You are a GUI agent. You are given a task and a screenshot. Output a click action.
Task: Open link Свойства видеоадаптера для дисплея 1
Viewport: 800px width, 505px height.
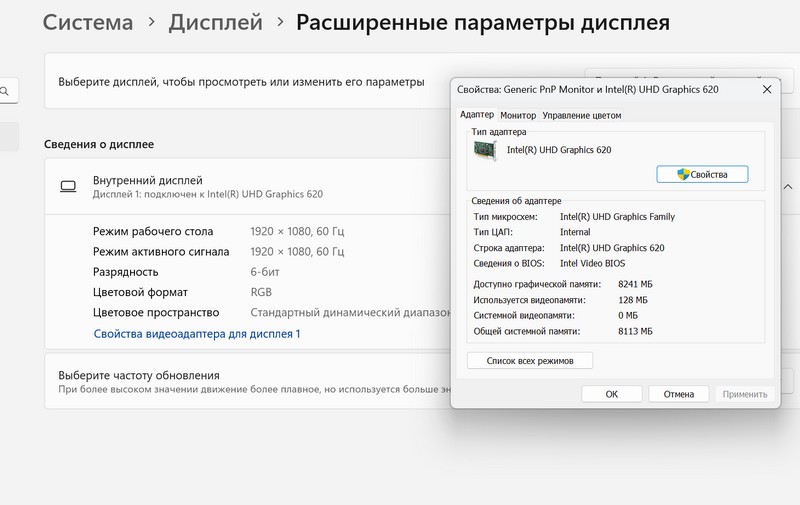196,334
